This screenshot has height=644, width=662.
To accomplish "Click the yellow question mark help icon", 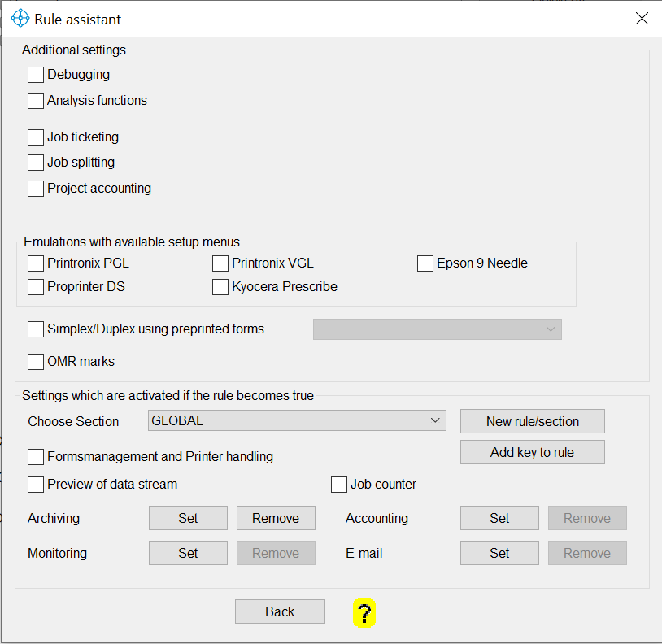I will [364, 613].
